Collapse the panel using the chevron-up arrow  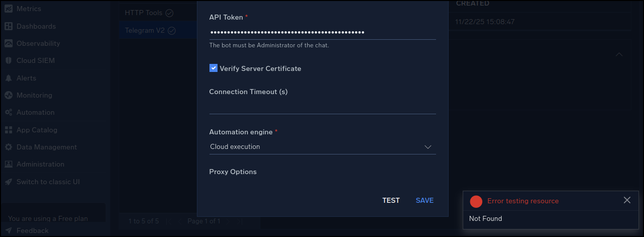[619, 54]
